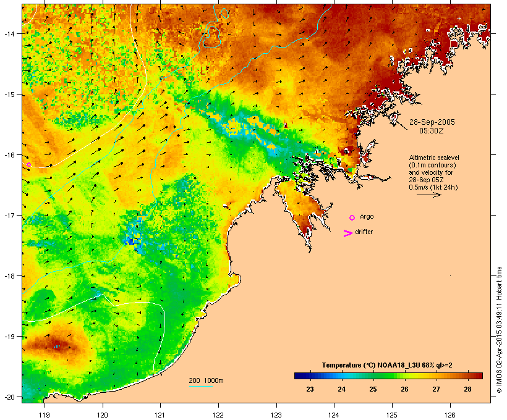Screen dimensions: 507x420
Task: Pick the green 25° section of colorbar
Action: pyautogui.click(x=373, y=376)
